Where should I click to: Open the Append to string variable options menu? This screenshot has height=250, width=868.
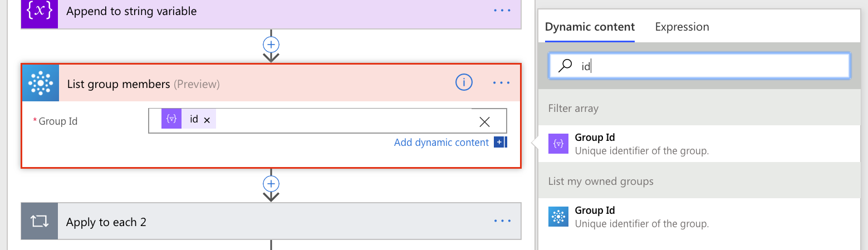pyautogui.click(x=502, y=11)
